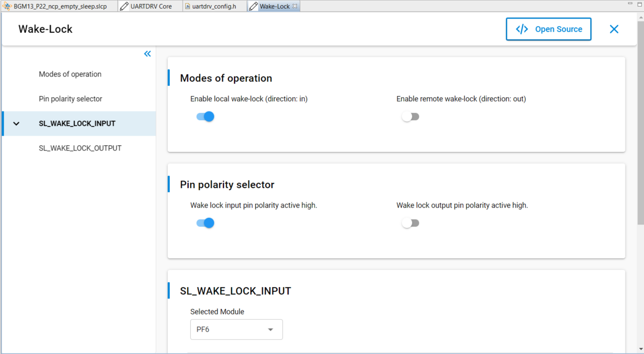Viewport: 644px width, 354px height.
Task: Turn off wake lock input pin polarity active high
Action: pos(205,222)
